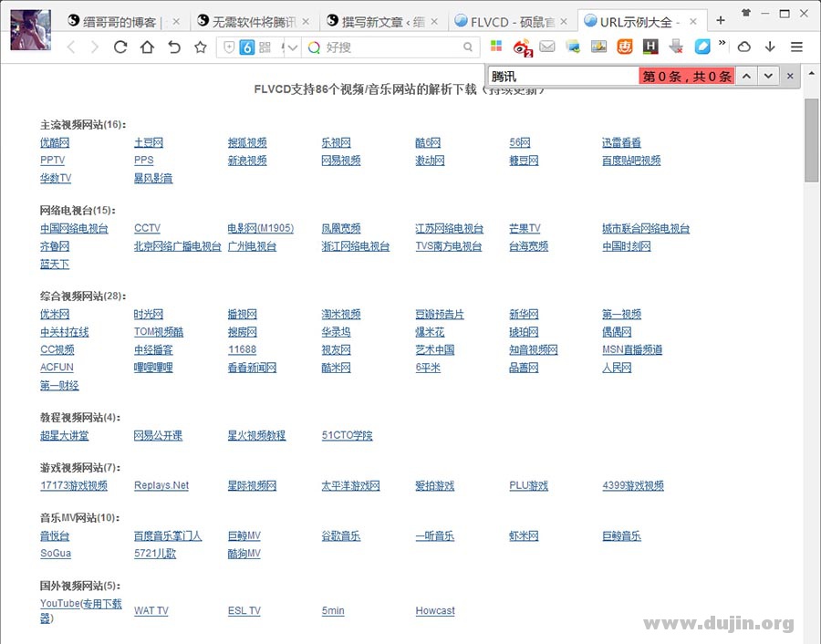Visit the Replays.Net link
This screenshot has height=644, width=821.
pyautogui.click(x=161, y=485)
